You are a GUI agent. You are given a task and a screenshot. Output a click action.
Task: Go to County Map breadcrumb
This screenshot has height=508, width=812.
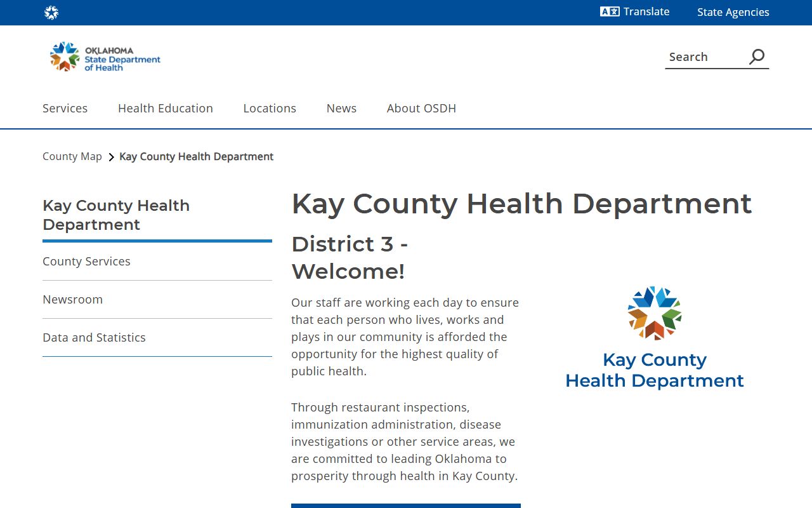72,156
